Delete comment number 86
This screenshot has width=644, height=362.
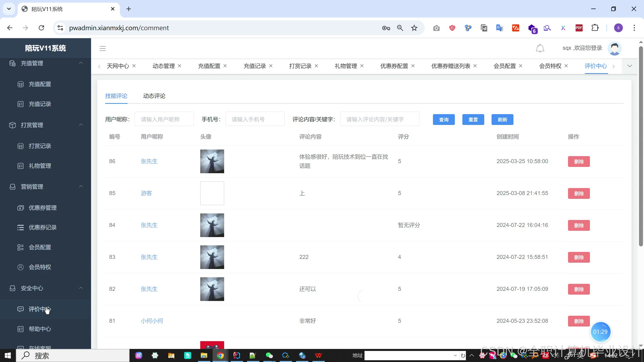pyautogui.click(x=579, y=161)
